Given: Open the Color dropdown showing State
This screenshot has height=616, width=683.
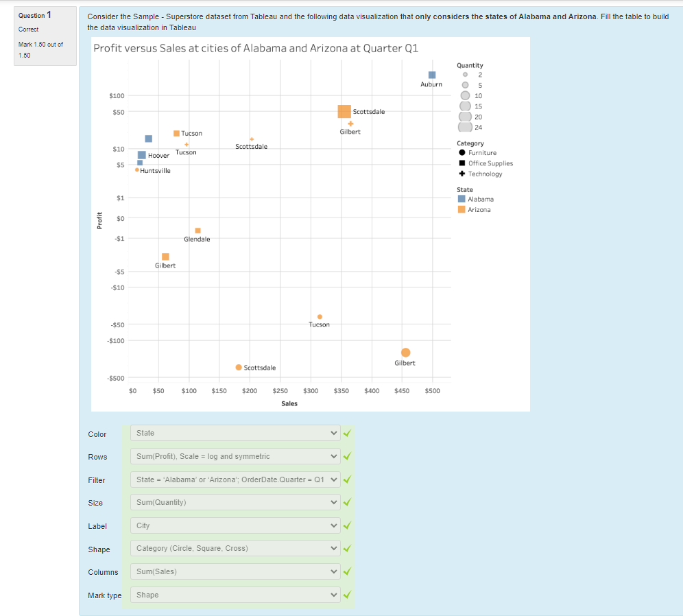Looking at the screenshot, I should point(235,434).
